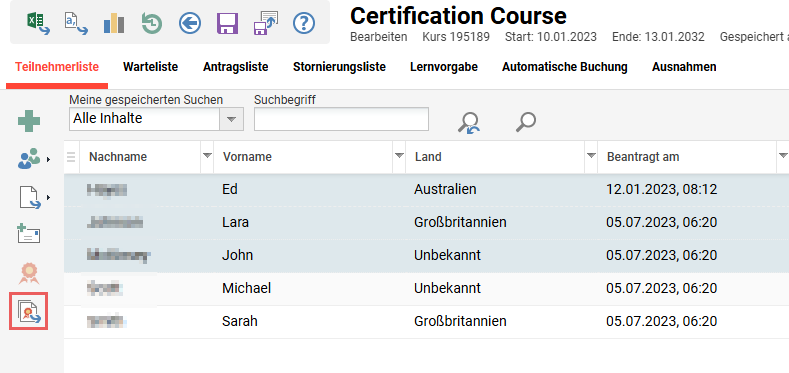The width and height of the screenshot is (789, 373).
Task: Open the Vorname column filter arrow
Action: pyautogui.click(x=399, y=156)
